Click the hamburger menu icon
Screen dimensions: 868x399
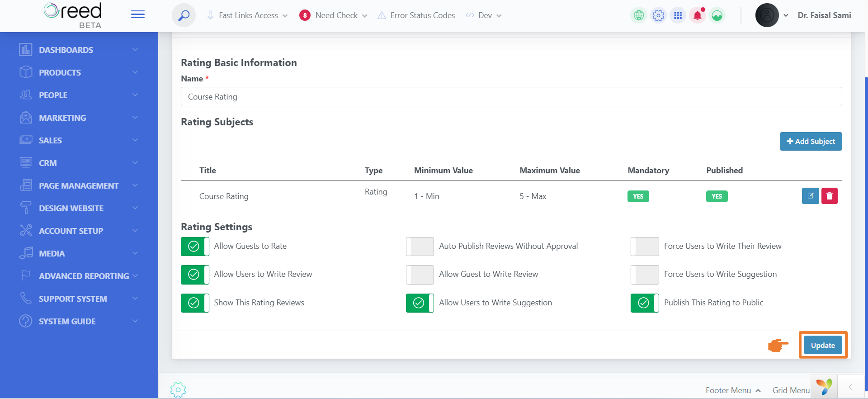[137, 14]
